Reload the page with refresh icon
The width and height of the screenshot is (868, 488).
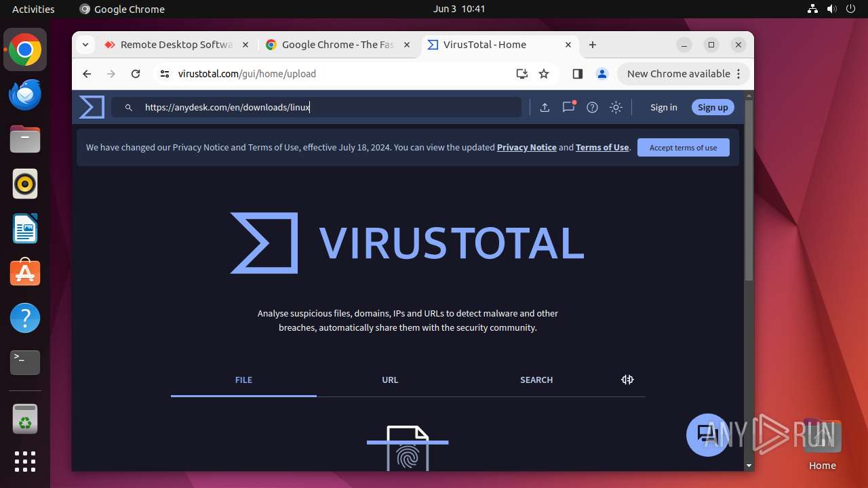(x=136, y=74)
